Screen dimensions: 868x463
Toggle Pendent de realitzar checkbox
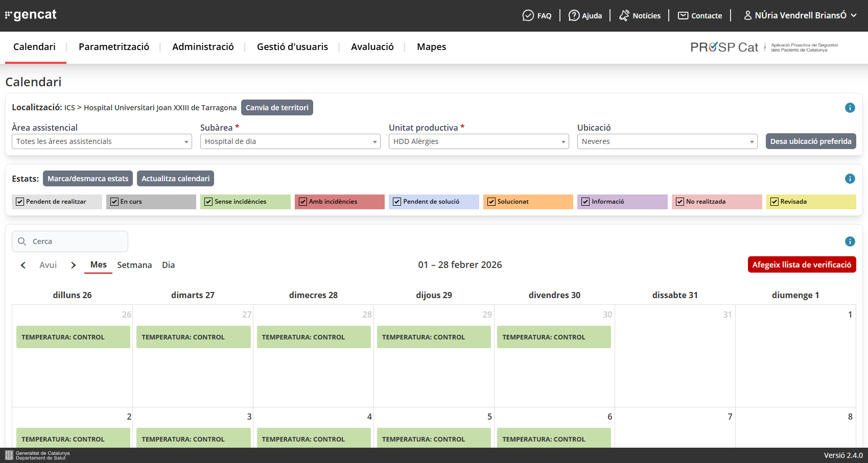[x=20, y=202]
